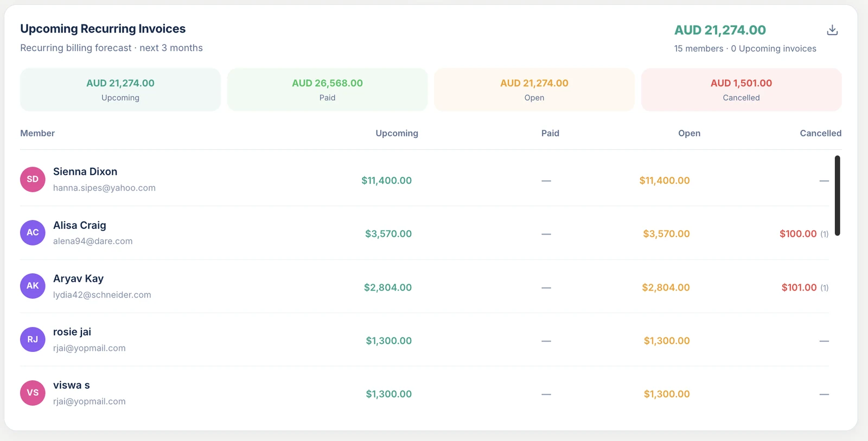Click Alisa Craig's AC avatar
The image size is (868, 441).
[x=33, y=232]
